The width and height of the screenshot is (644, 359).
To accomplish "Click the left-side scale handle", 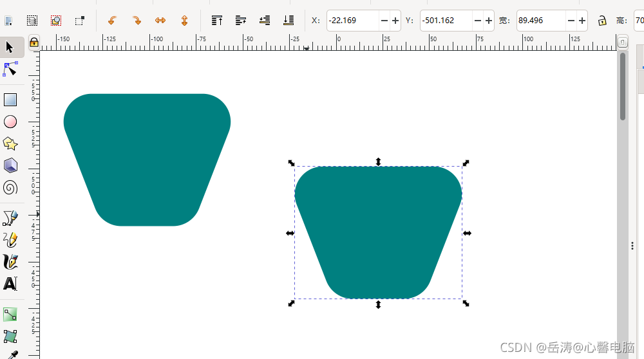I will click(290, 233).
